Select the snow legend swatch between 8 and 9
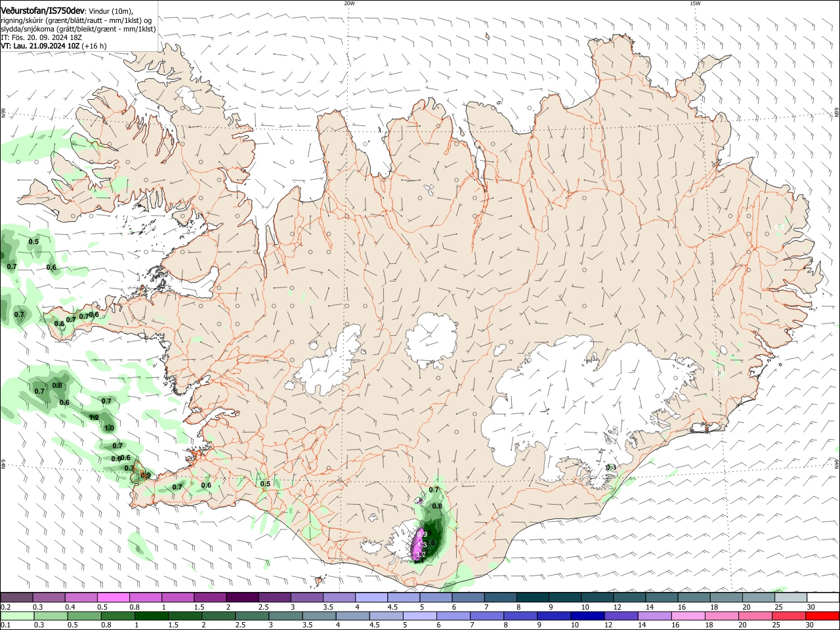 click(x=532, y=598)
